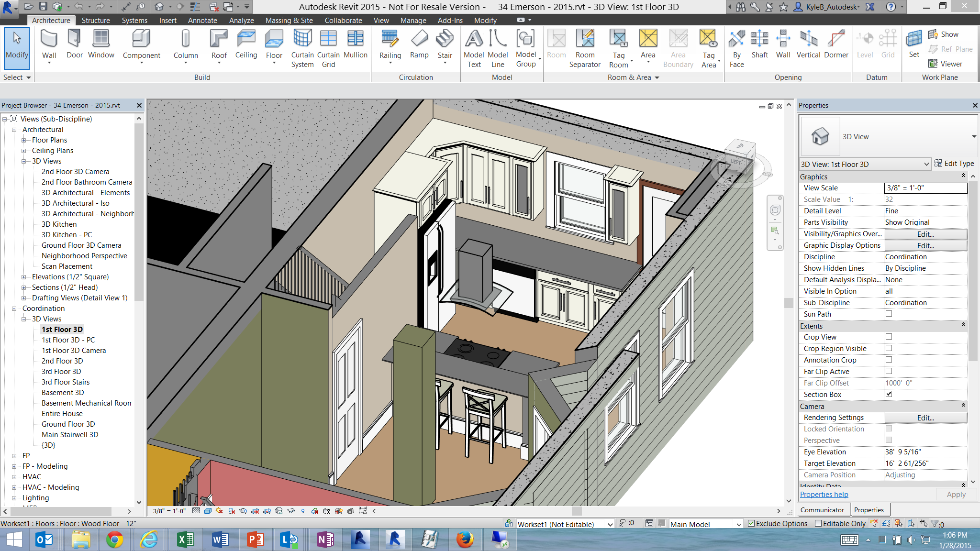
Task: Open the Main Model design options dropdown
Action: click(x=706, y=524)
